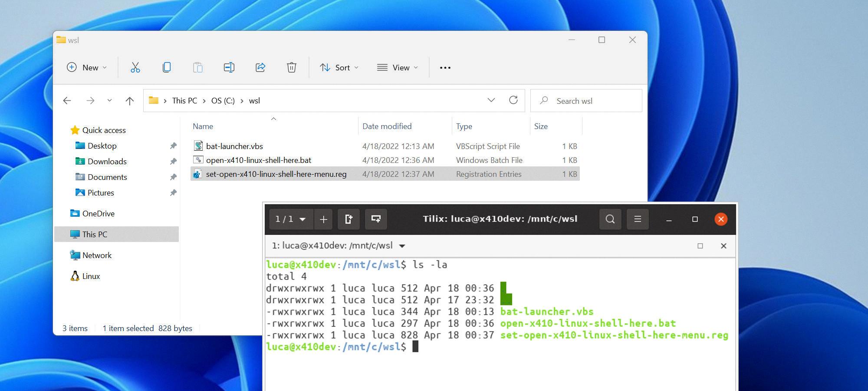Viewport: 868px width, 391px height.
Task: Open the Linux entry in navigation pane
Action: [x=91, y=276]
